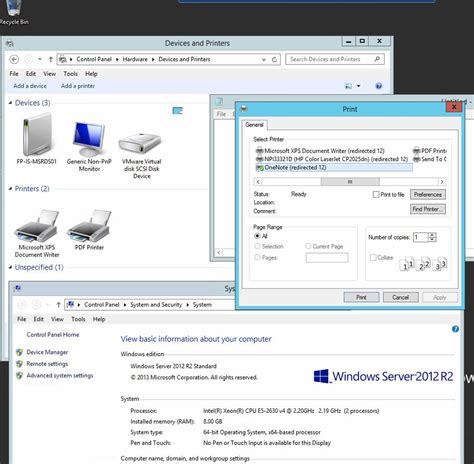Collapse the Unspecified (1) group
Image resolution: width=474 pixels, height=464 pixels.
click(x=10, y=267)
